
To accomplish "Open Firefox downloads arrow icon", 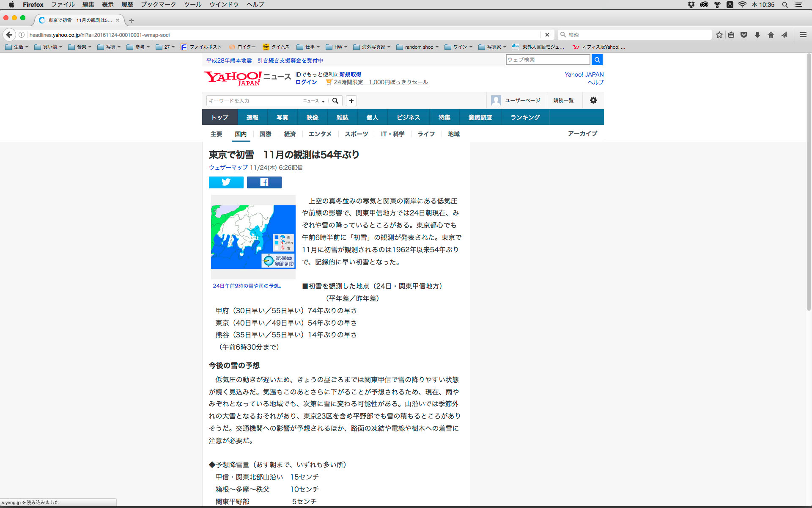I will coord(757,35).
